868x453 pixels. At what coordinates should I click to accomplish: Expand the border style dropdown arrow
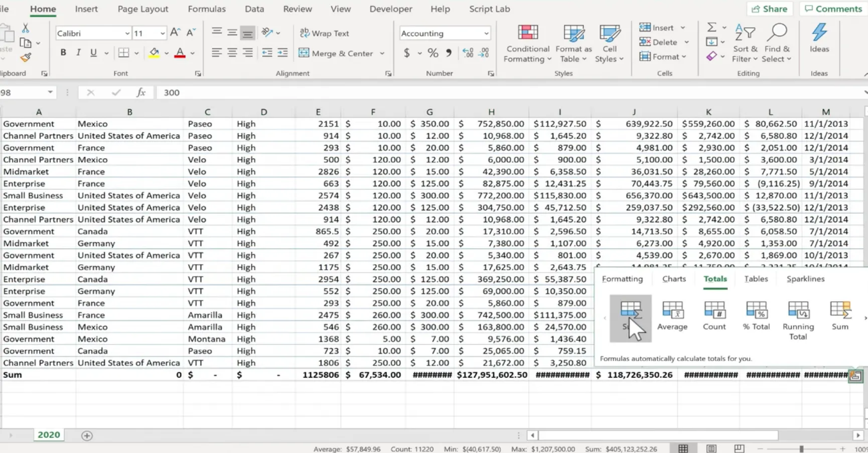click(x=136, y=52)
